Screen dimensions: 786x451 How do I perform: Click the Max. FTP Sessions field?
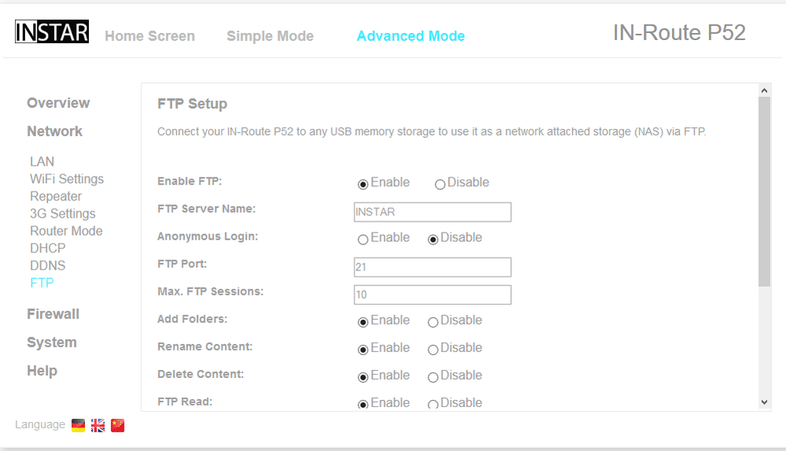(x=432, y=295)
